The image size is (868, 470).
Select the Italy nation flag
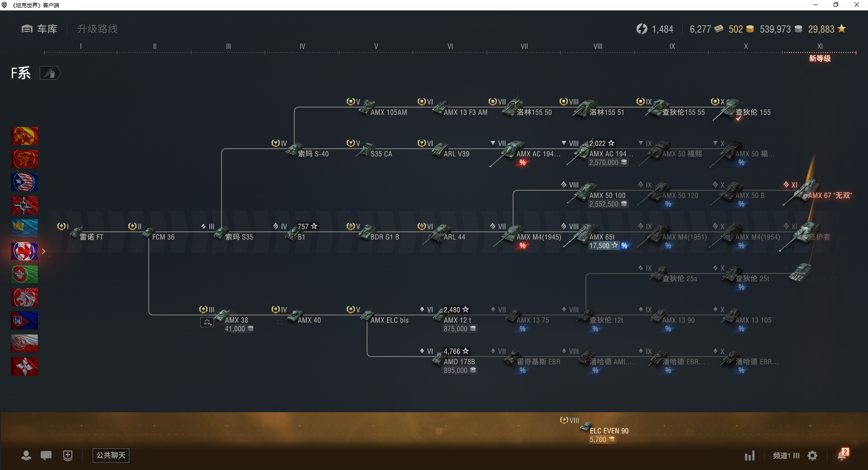[x=24, y=274]
